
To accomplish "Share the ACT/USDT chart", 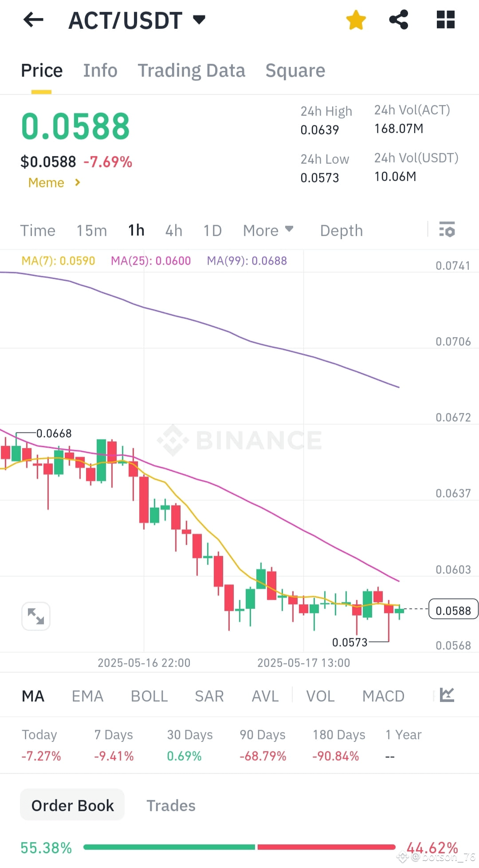I will tap(398, 20).
